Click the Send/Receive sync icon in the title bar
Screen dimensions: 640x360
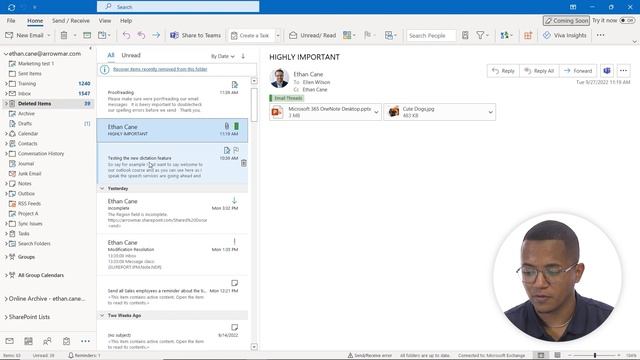point(11,7)
